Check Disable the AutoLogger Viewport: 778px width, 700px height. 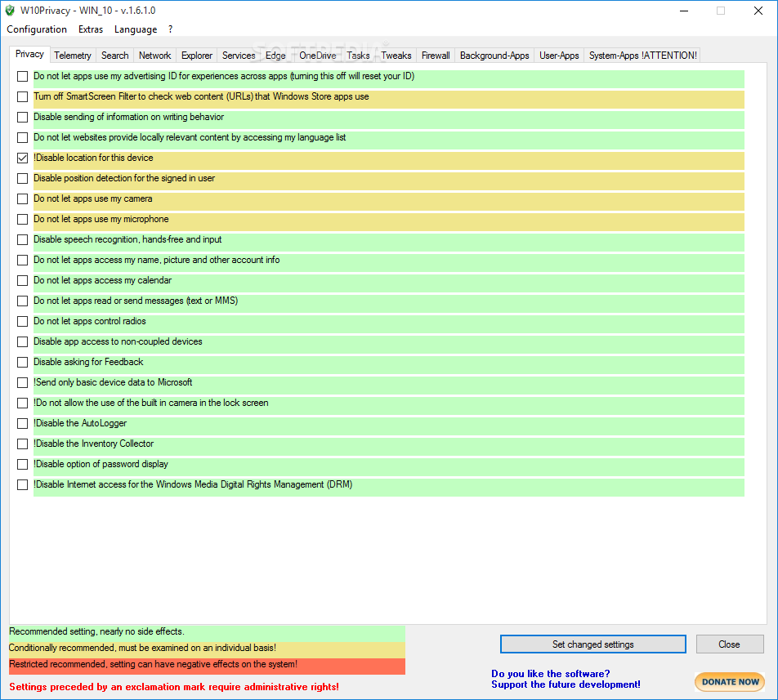coord(22,423)
